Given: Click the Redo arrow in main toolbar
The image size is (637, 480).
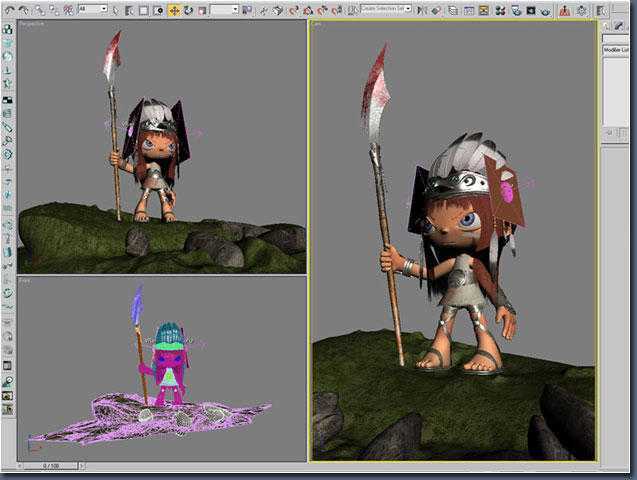Looking at the screenshot, I should [24, 10].
